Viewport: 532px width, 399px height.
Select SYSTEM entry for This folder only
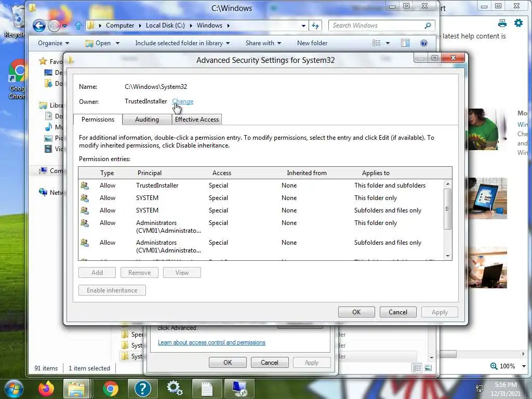click(x=261, y=198)
